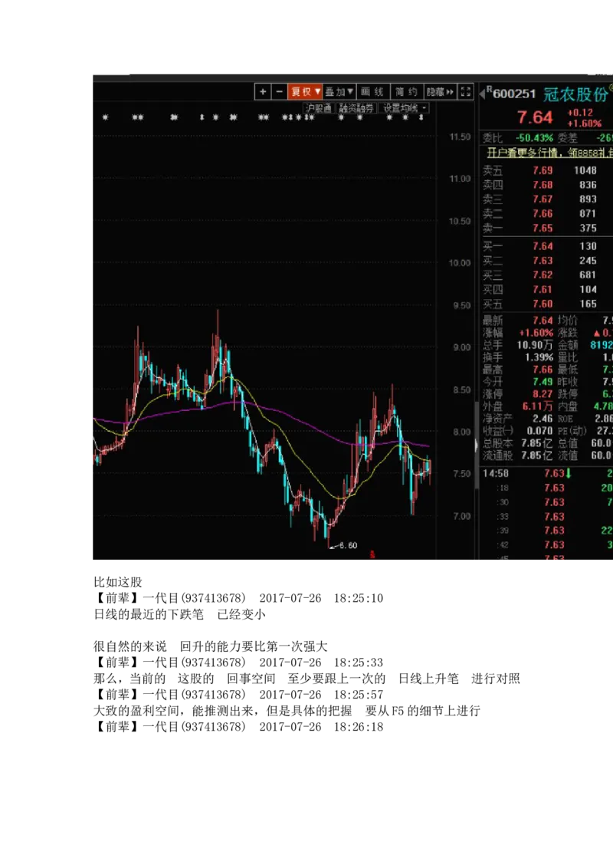Click the red annotation mark below the chart

tap(372, 555)
